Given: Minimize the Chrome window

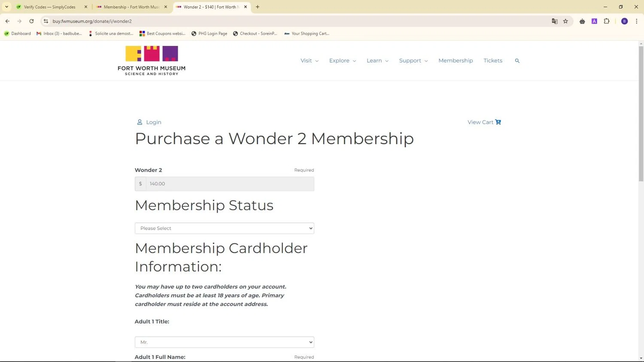Looking at the screenshot, I should click(605, 7).
